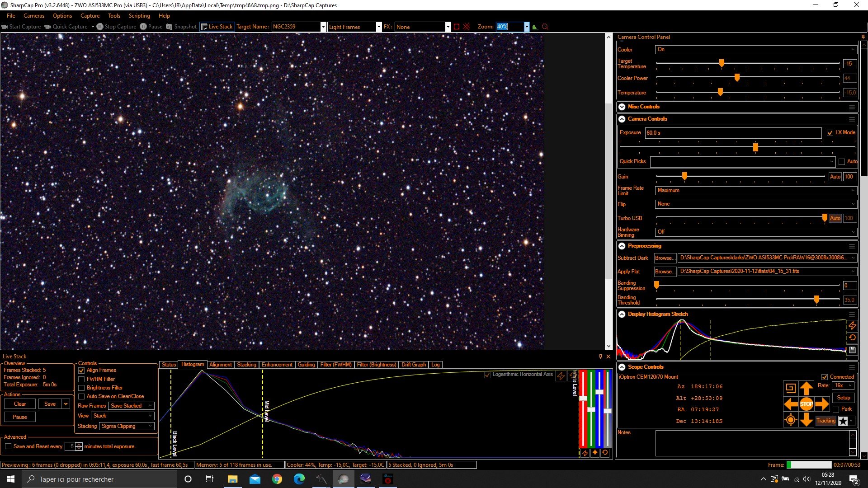Open the Tools menu
Image resolution: width=868 pixels, height=488 pixels.
114,16
